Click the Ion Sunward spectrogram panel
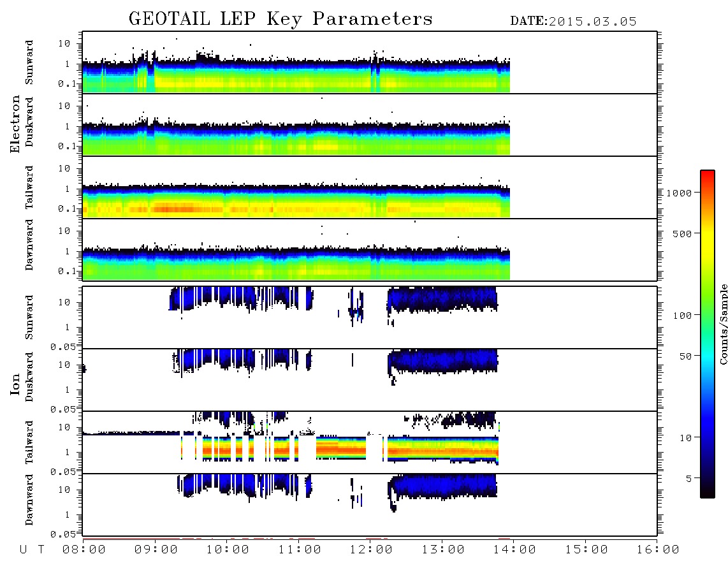The height and width of the screenshot is (561, 728). tap(370, 317)
